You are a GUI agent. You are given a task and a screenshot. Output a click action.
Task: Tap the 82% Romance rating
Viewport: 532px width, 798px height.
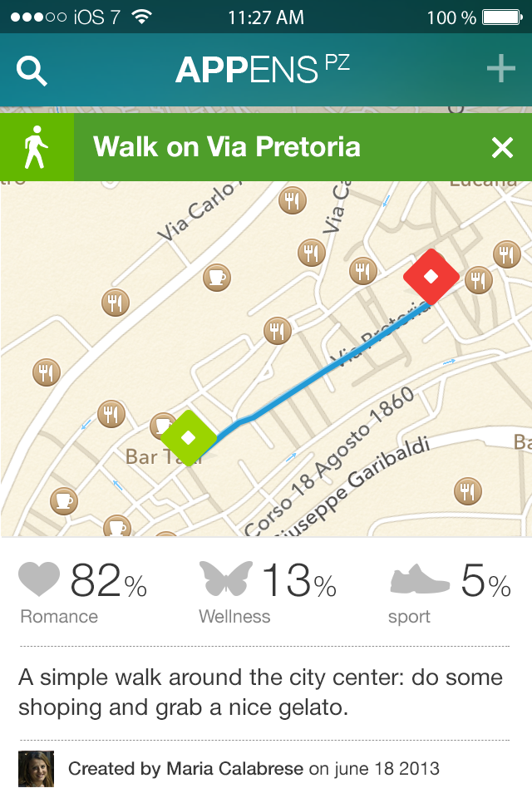[108, 582]
